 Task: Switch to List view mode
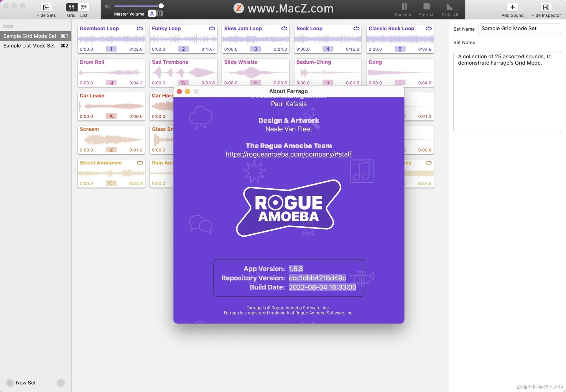click(x=84, y=7)
